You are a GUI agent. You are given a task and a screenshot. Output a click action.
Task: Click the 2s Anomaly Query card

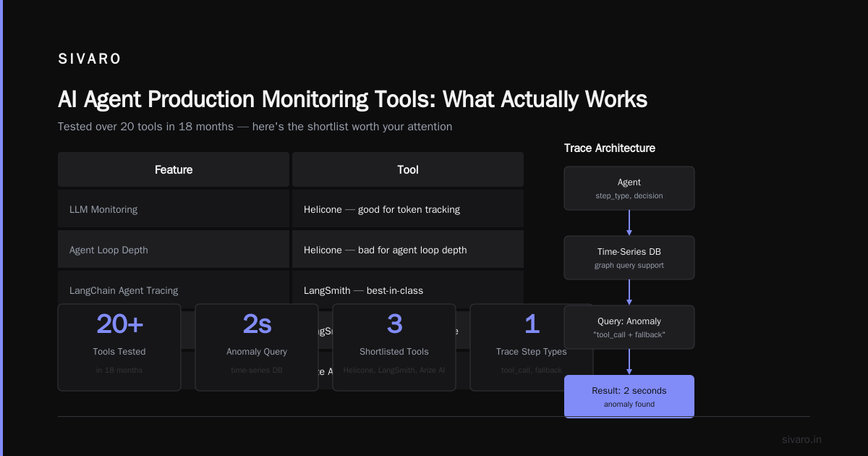(257, 347)
